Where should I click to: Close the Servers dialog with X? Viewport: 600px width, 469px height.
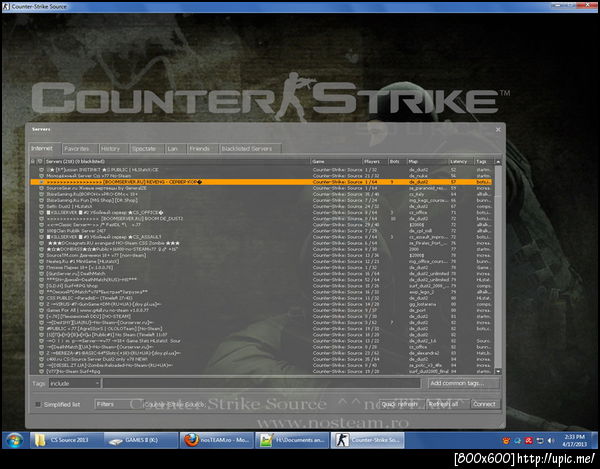point(498,130)
